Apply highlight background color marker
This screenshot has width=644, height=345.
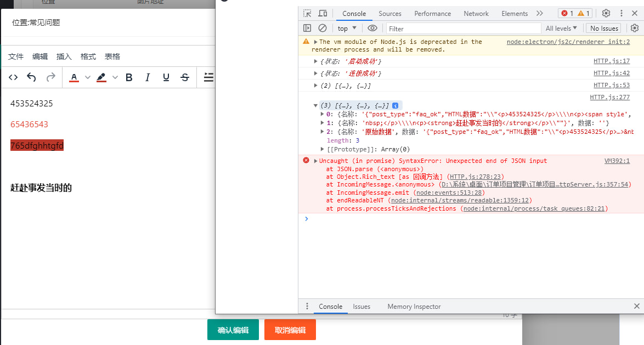(x=101, y=77)
